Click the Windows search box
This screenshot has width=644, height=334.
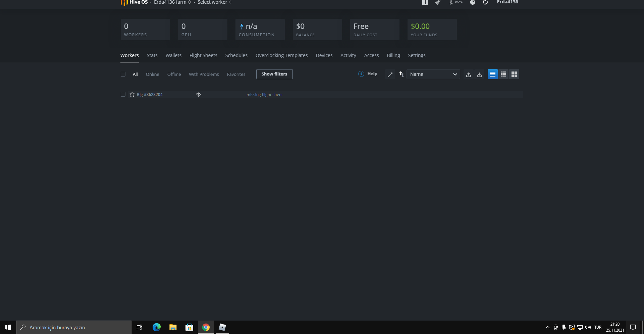pyautogui.click(x=74, y=327)
